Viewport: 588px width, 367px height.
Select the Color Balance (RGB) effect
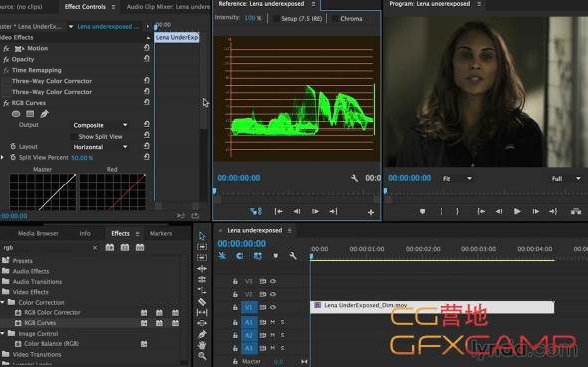(51, 343)
